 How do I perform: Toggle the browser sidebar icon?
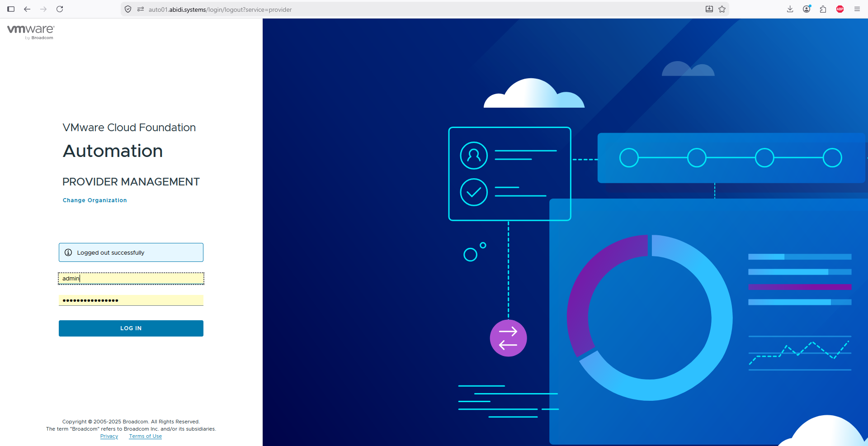[x=11, y=9]
